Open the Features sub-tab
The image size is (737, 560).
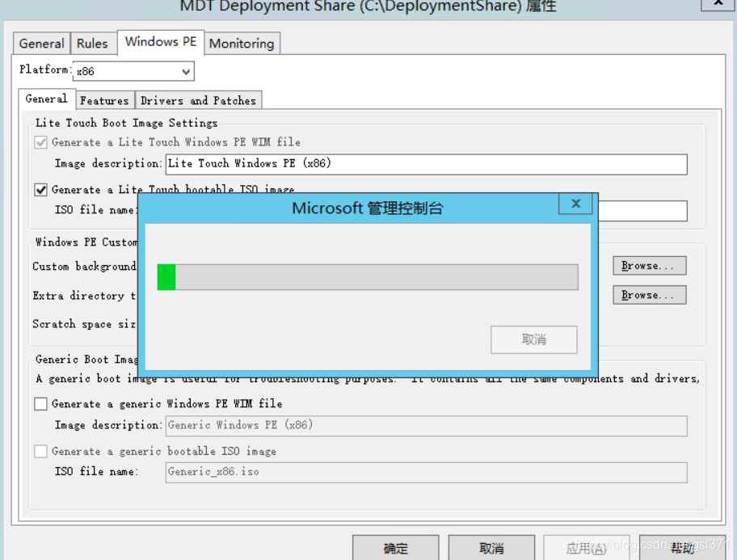(104, 100)
